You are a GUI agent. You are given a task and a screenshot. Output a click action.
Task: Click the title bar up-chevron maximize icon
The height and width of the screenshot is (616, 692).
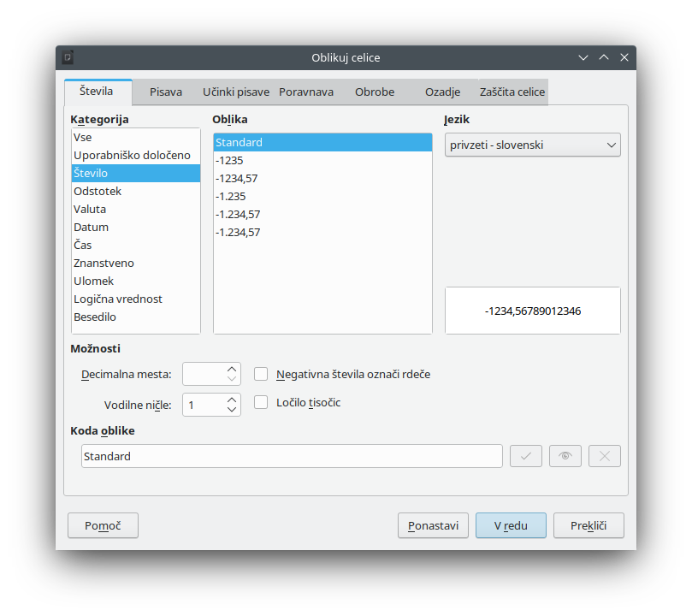604,57
